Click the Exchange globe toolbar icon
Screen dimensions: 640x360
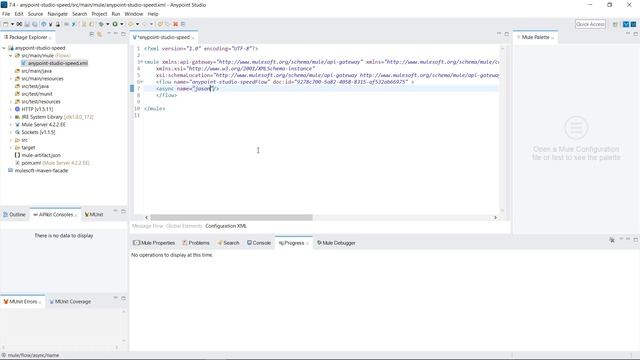pos(43,24)
